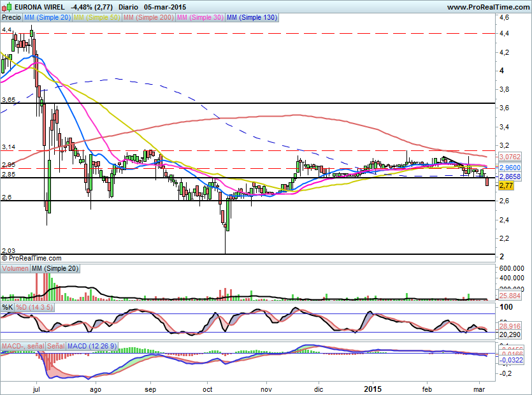
Task: Select the Precio indicator label
Action: pyautogui.click(x=11, y=17)
